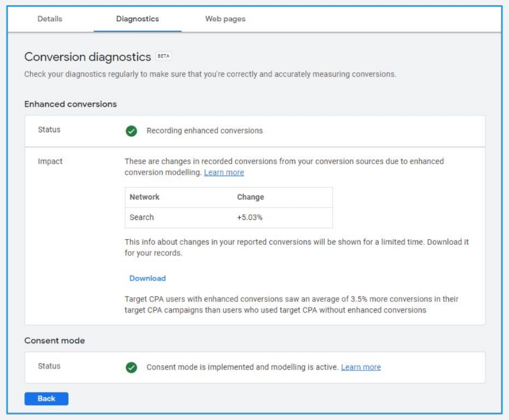This screenshot has width=509, height=420.
Task: Click green checkmark for Recording enhanced conversions
Action: (x=132, y=131)
